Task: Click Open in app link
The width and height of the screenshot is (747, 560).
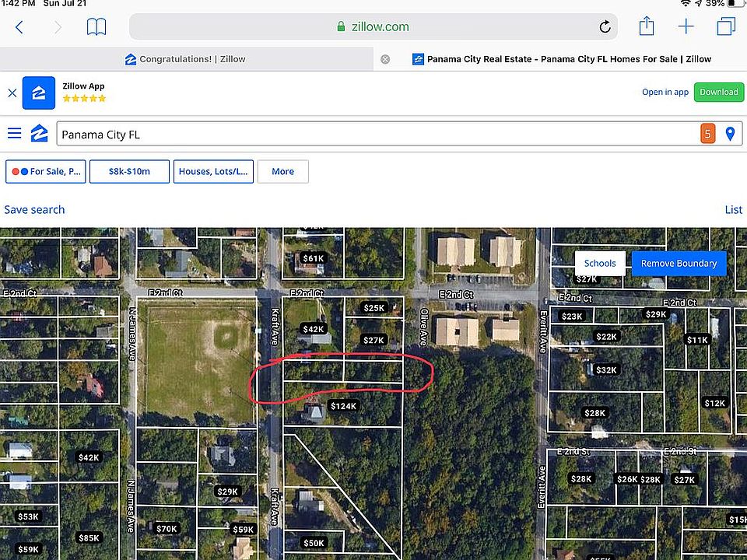Action: (665, 92)
